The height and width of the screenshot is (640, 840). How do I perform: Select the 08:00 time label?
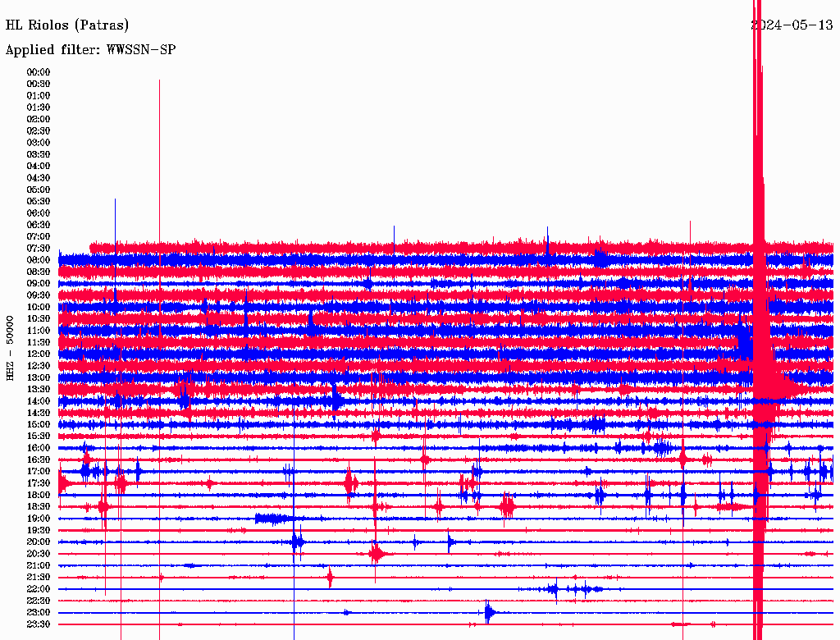pos(39,260)
